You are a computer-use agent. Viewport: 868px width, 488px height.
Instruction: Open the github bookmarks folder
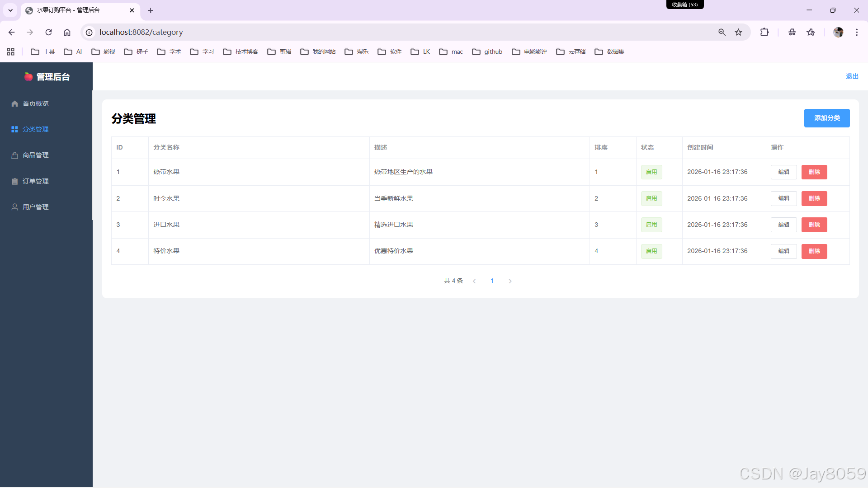(487, 52)
